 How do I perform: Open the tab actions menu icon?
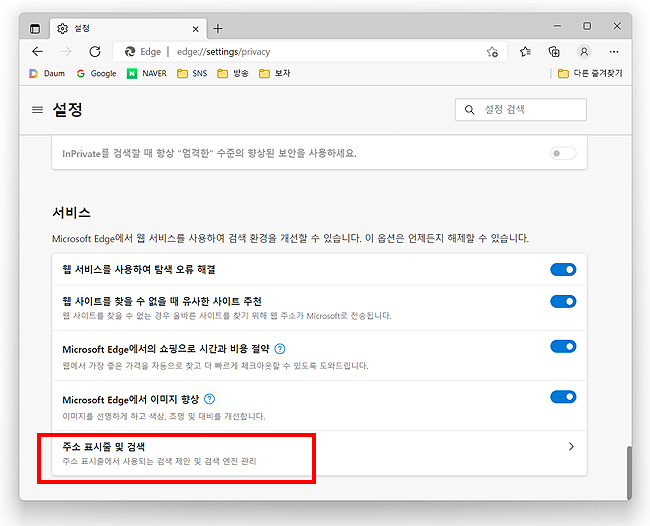35,29
